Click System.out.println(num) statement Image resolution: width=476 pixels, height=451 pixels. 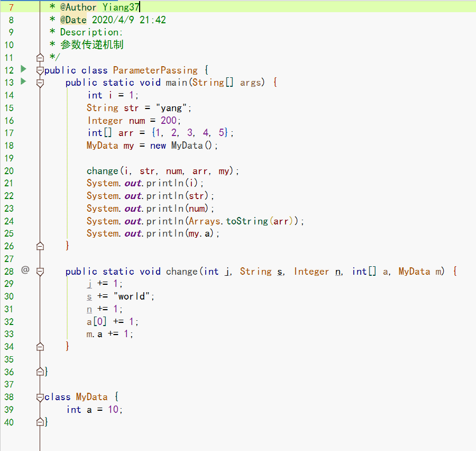(x=150, y=209)
